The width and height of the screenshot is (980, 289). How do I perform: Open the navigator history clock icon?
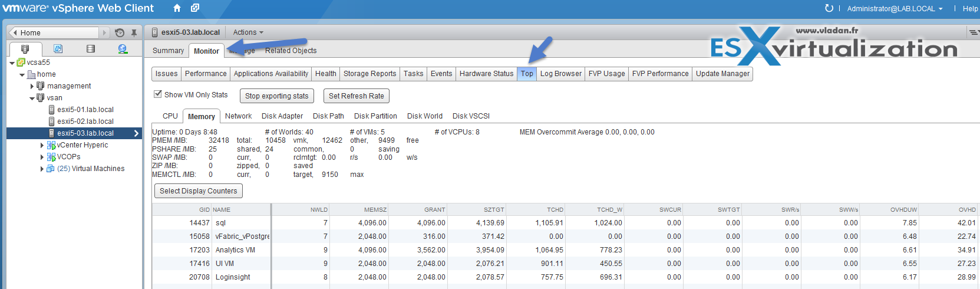coord(120,33)
